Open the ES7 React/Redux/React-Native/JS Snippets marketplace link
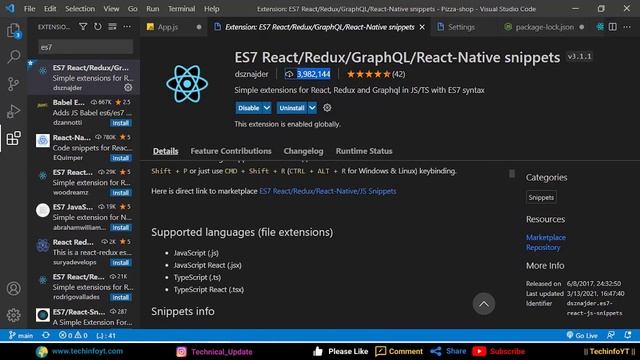Image resolution: width=640 pixels, height=360 pixels. point(328,191)
